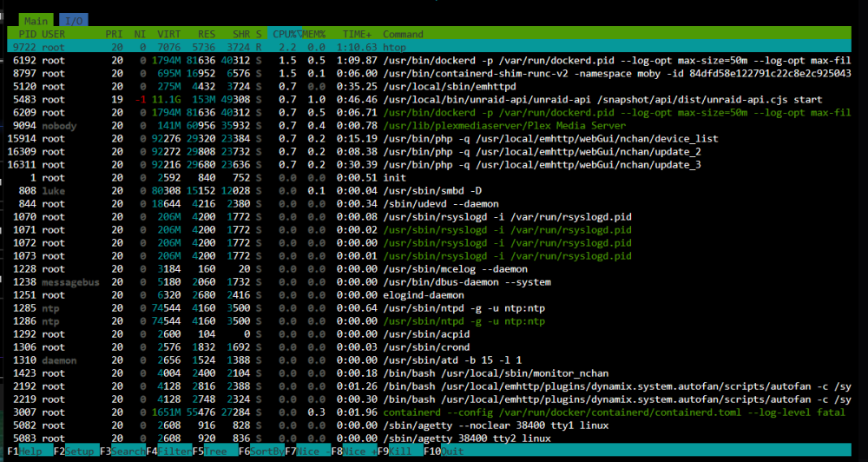
Task: Toggle Tree view in the function bar
Action: tap(214, 452)
